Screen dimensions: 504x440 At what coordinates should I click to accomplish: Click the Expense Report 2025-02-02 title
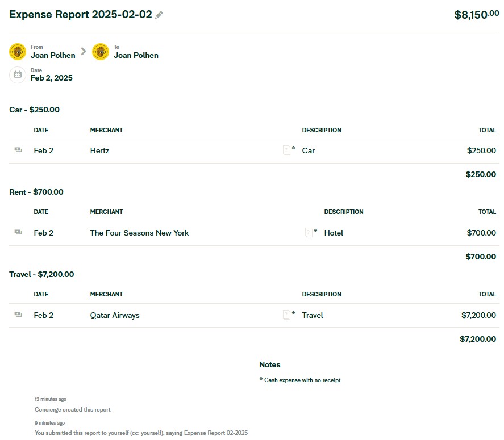click(x=81, y=15)
